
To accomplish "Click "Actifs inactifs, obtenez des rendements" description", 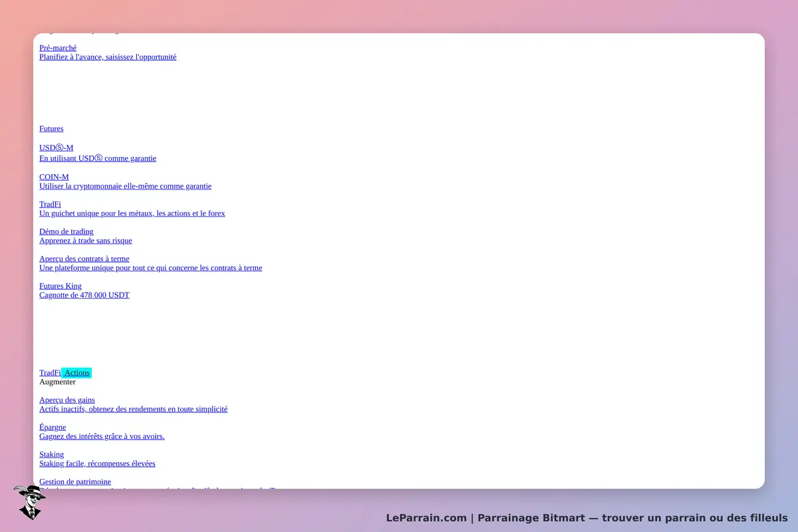I will pos(134,410).
